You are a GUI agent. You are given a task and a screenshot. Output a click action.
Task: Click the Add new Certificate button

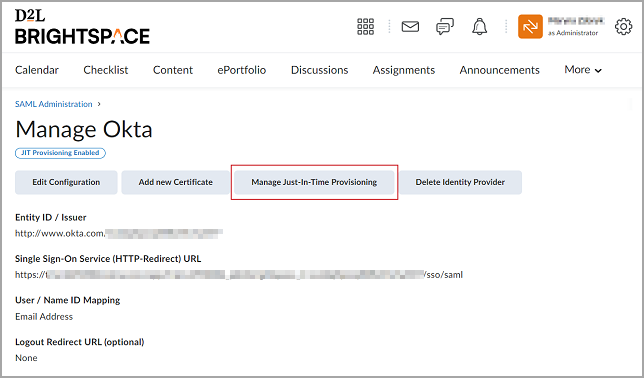click(175, 182)
